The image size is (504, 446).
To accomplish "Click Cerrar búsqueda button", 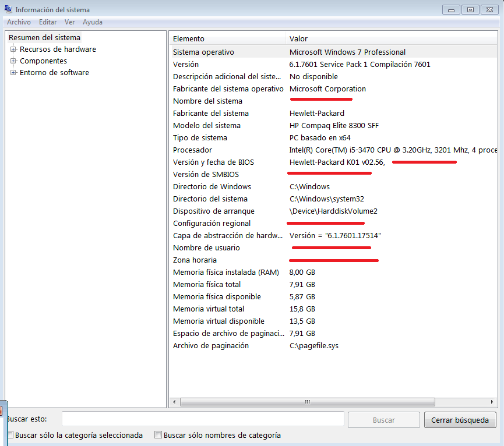I will click(x=460, y=420).
